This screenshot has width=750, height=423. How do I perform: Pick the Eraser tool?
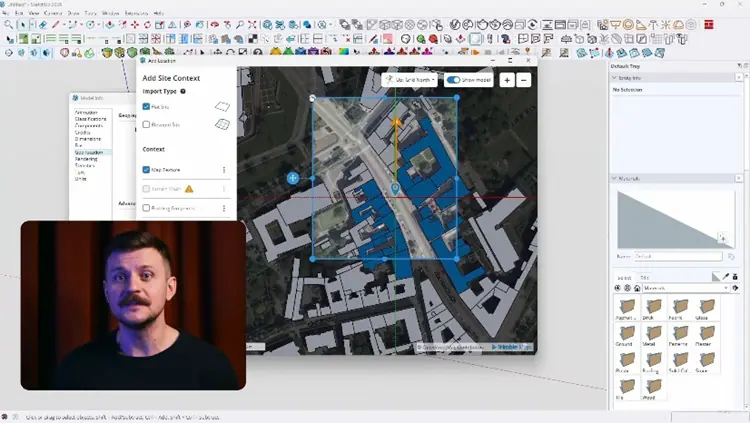point(43,24)
